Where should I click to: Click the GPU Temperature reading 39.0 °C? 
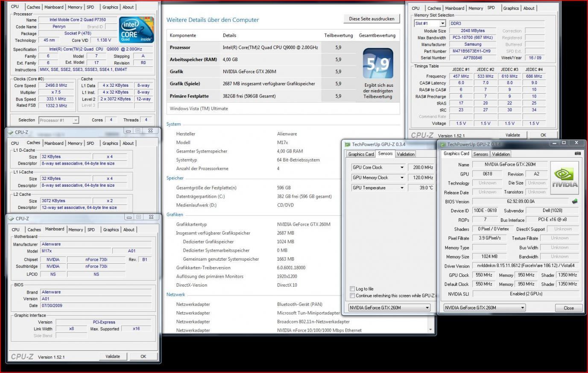[x=421, y=188]
